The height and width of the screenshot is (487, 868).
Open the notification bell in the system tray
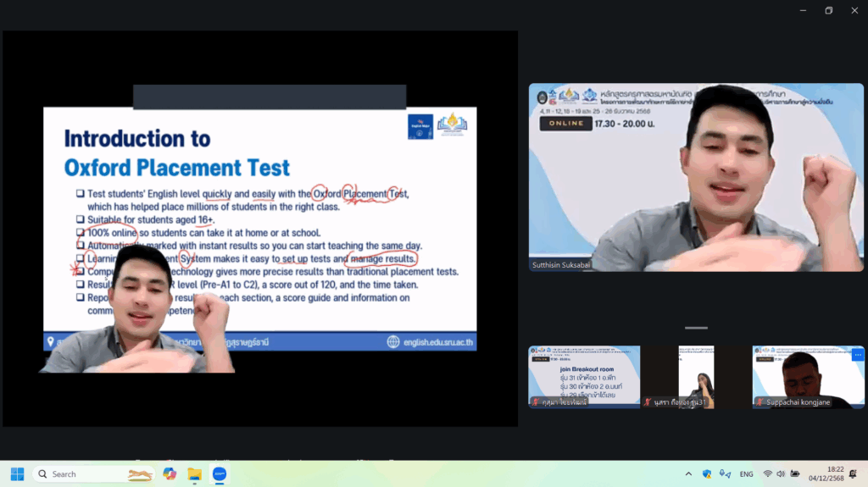853,473
